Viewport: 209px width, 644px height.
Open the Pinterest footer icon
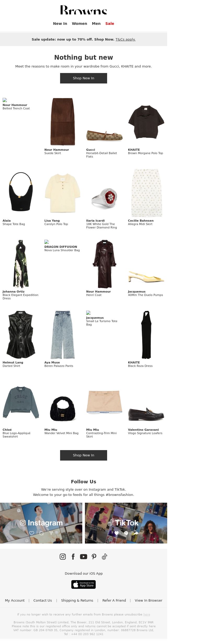tap(94, 557)
